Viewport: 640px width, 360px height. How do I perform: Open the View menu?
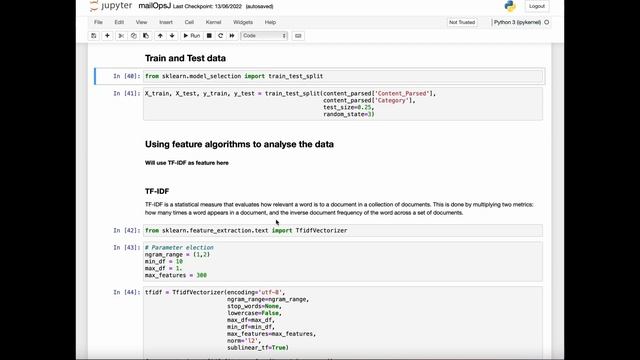(141, 22)
